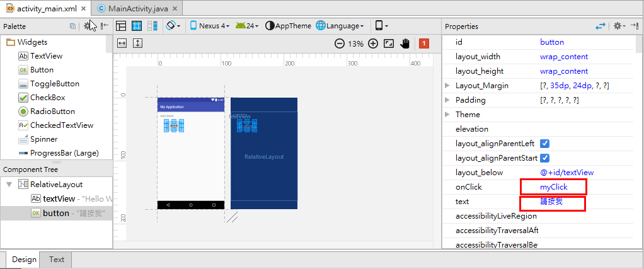Select CheckBox widget in the palette

[x=42, y=98]
